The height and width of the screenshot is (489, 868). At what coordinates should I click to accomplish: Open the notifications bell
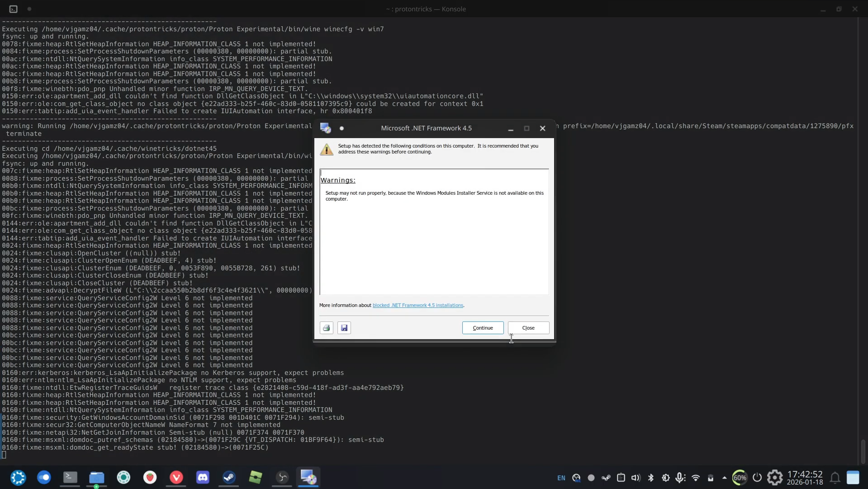835,478
